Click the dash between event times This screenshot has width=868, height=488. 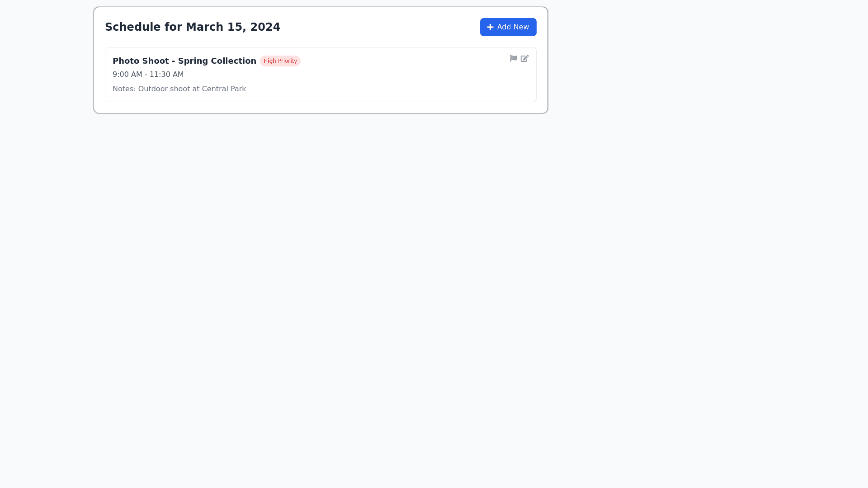[x=146, y=75]
